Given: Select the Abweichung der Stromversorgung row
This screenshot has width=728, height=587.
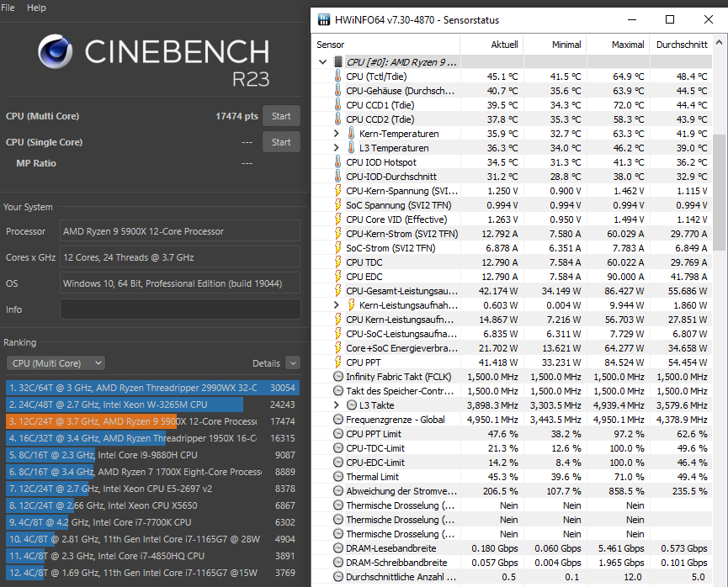Looking at the screenshot, I should pos(512,491).
